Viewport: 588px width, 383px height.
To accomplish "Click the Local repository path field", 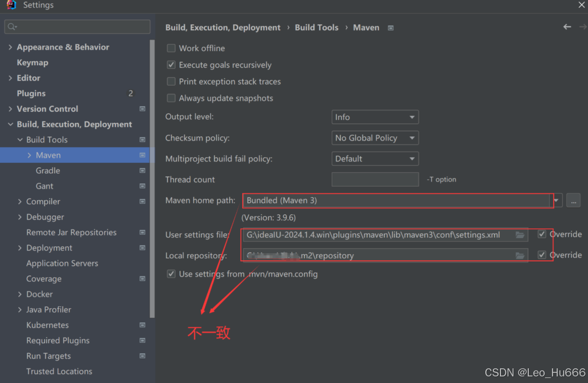I will tap(385, 256).
